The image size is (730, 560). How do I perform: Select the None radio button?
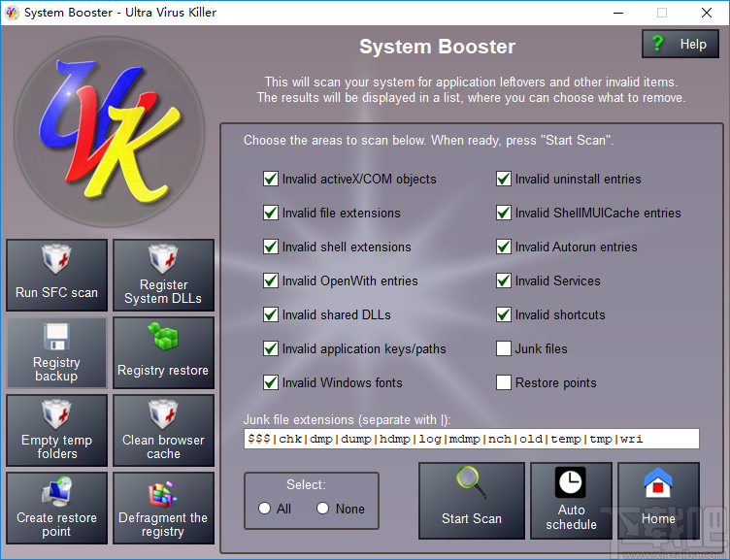322,509
